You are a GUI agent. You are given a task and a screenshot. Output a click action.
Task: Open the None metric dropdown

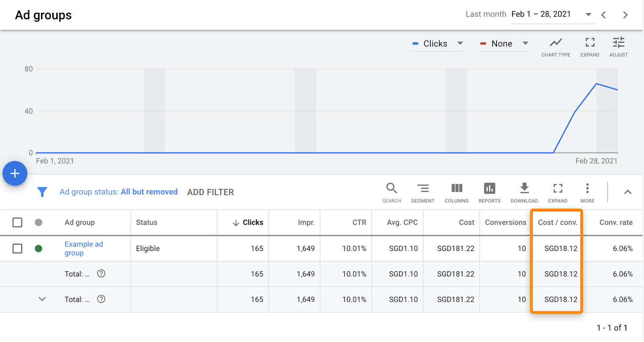click(x=504, y=44)
